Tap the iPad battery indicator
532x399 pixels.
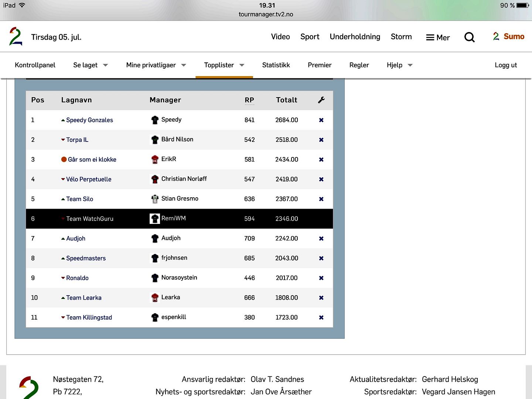(522, 5)
